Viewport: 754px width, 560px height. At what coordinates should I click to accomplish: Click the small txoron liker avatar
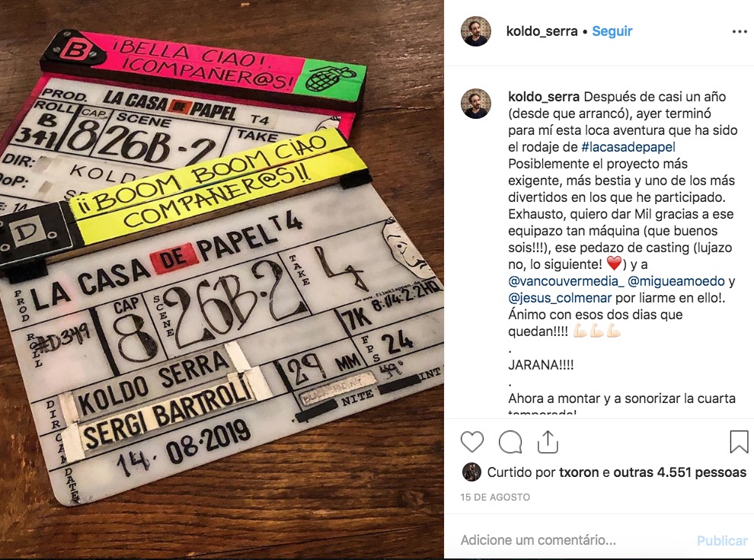click(x=471, y=472)
